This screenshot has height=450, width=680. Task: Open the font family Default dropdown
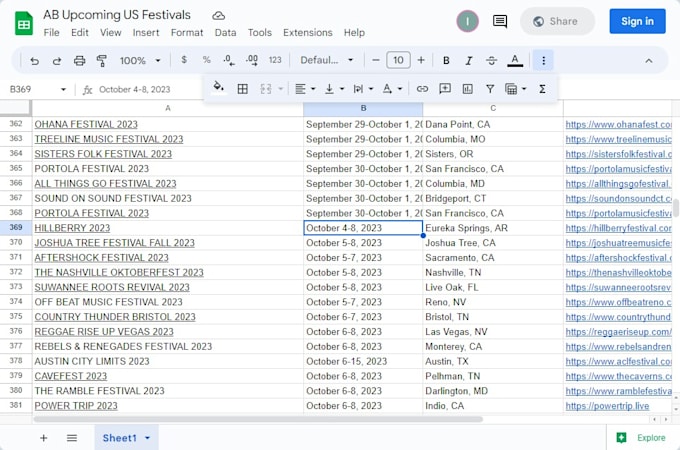[327, 60]
